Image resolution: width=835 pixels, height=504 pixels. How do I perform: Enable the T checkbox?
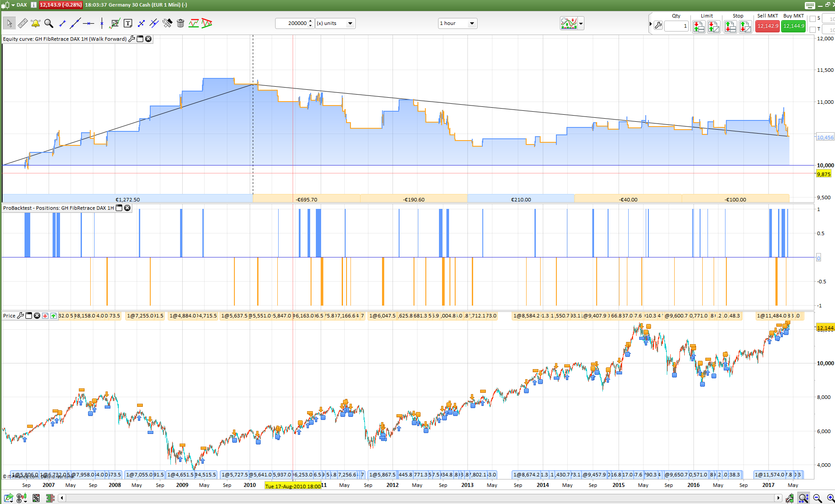[813, 29]
